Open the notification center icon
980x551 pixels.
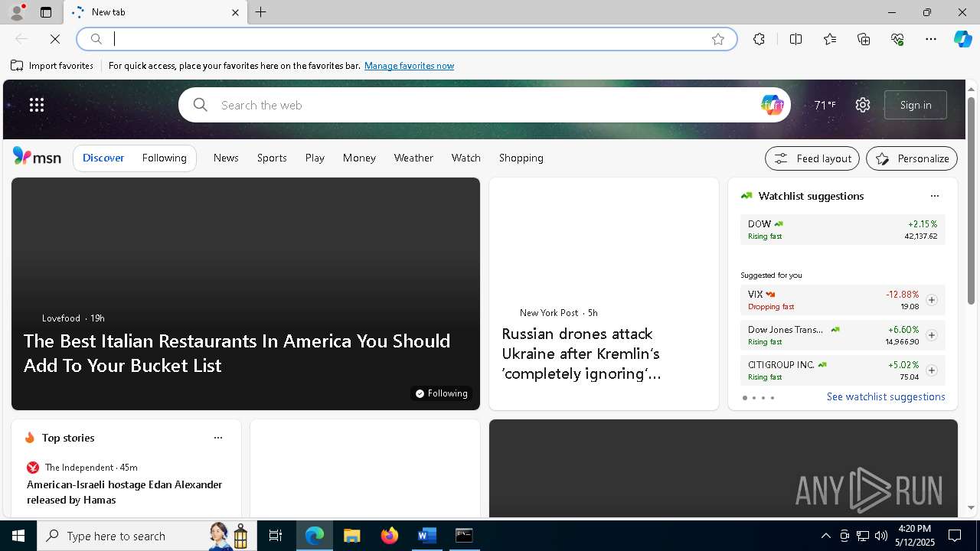point(955,536)
